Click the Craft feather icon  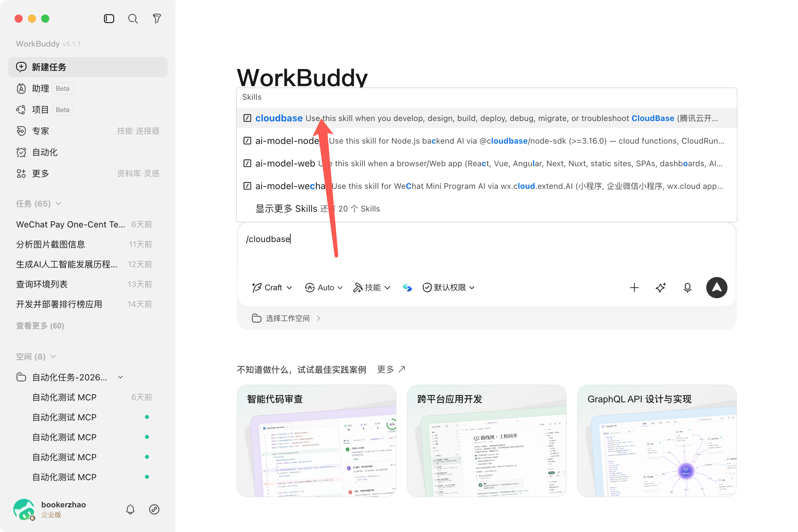coord(257,288)
